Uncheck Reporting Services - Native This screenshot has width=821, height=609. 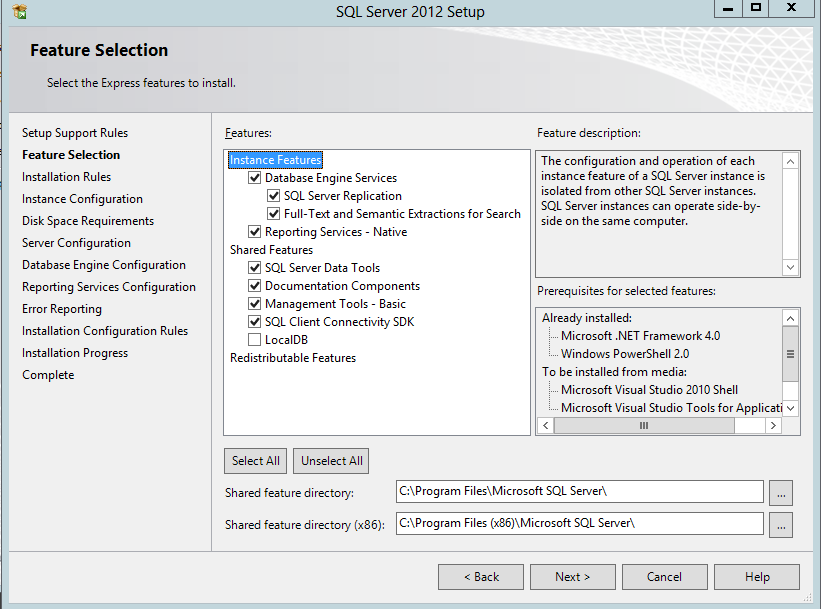254,232
